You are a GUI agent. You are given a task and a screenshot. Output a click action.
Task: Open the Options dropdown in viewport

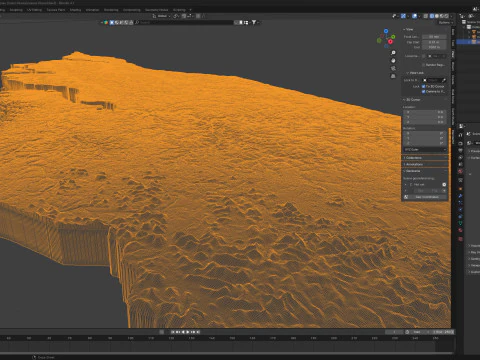(x=446, y=23)
